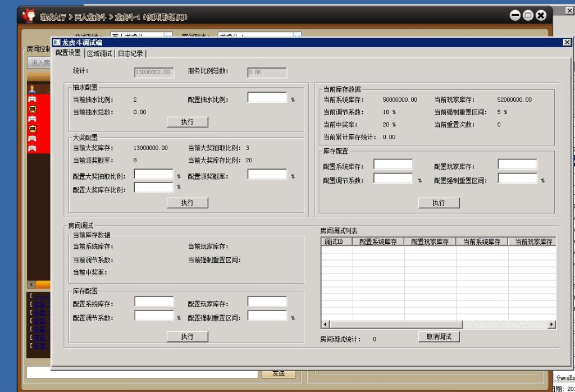Click the 龙虎斗调试端 dialog title icon
Screen dimensions: 575x392
(x=56, y=43)
